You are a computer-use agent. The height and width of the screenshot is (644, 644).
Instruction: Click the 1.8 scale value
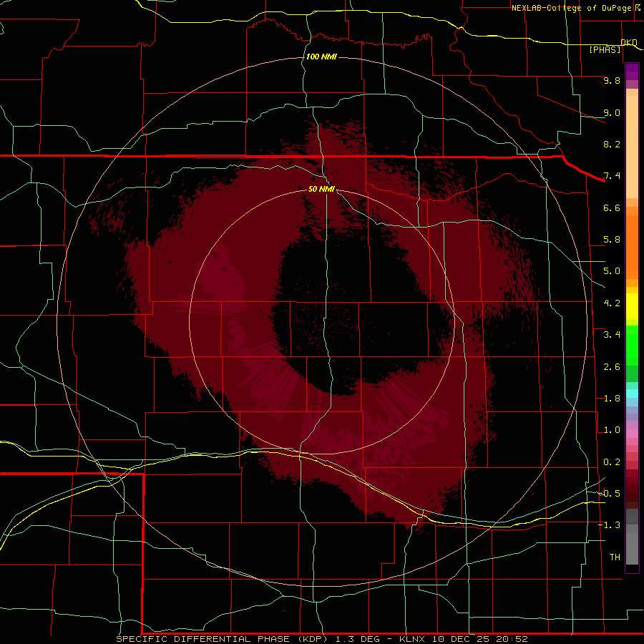tap(612, 399)
